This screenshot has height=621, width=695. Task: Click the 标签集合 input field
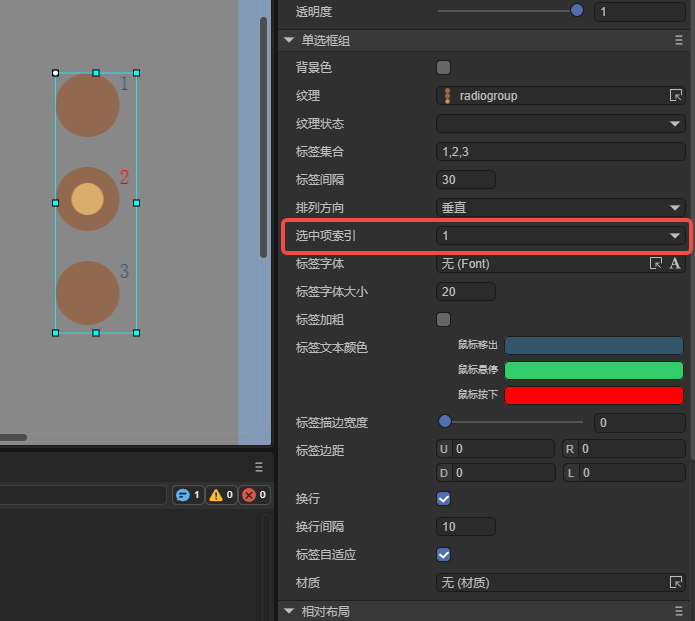click(561, 152)
